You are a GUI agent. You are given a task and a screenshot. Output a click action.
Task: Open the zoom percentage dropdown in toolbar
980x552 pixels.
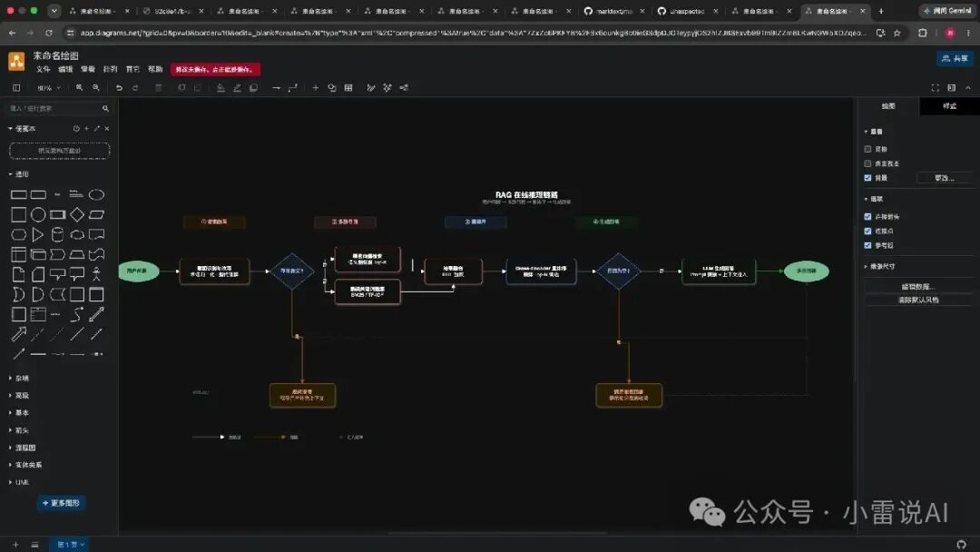49,88
